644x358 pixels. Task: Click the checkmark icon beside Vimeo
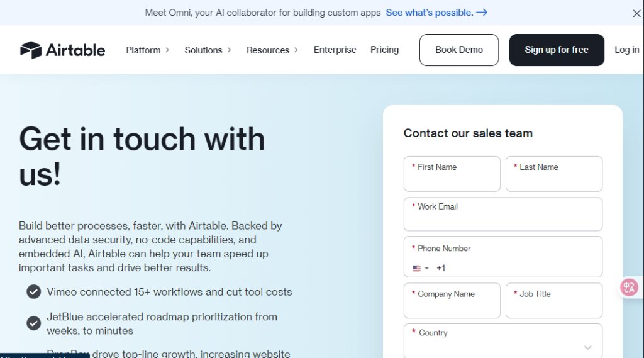(x=34, y=292)
